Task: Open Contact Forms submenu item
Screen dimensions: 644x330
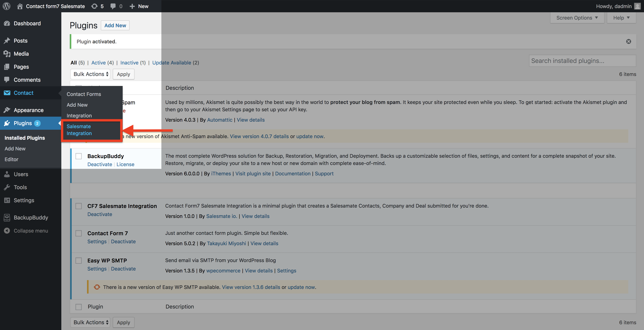Action: point(84,94)
